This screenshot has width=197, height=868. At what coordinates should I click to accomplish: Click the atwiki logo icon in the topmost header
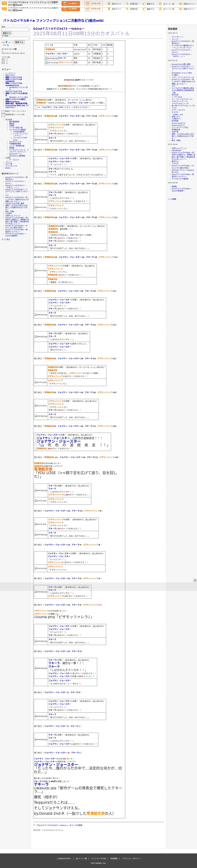point(4,4)
